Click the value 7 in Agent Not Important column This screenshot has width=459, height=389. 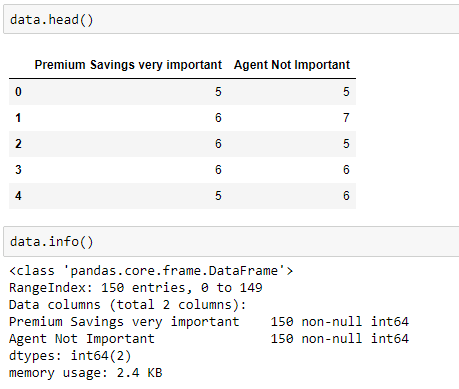(x=346, y=118)
